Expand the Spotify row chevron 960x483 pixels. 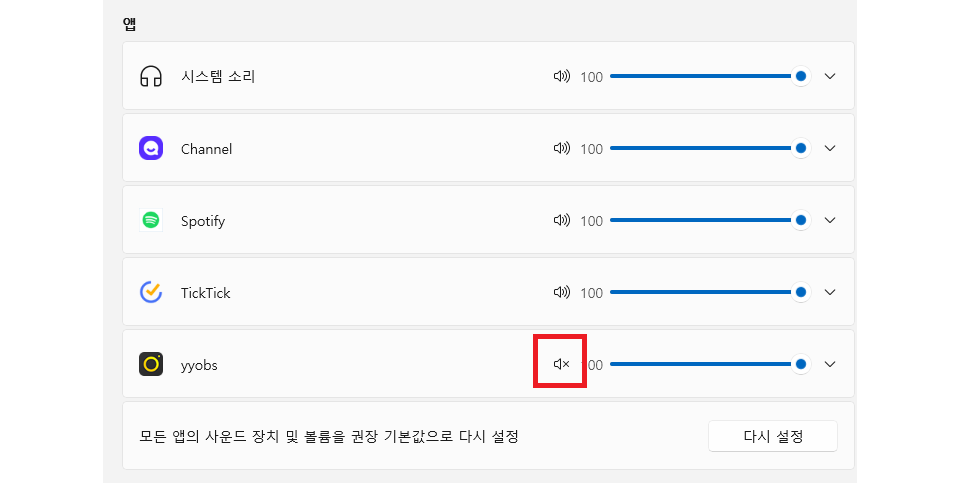pyautogui.click(x=829, y=220)
